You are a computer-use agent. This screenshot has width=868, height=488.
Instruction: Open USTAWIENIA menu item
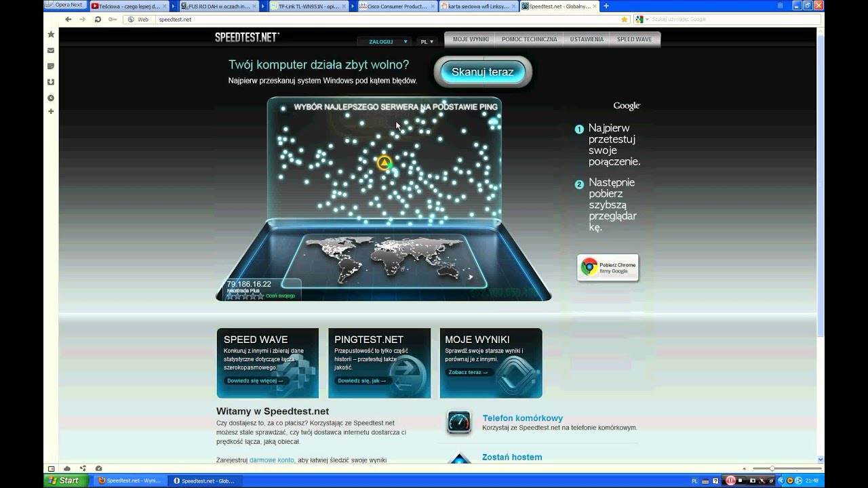pos(587,39)
